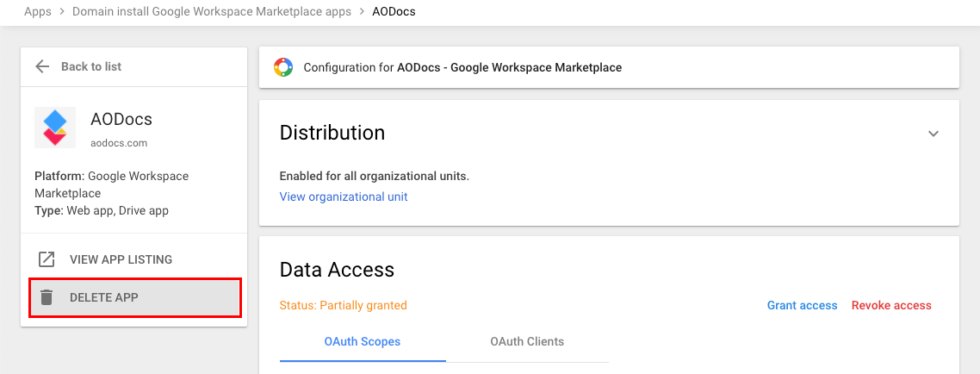Click the DELETE APP label
The width and height of the screenshot is (980, 374).
tap(103, 297)
